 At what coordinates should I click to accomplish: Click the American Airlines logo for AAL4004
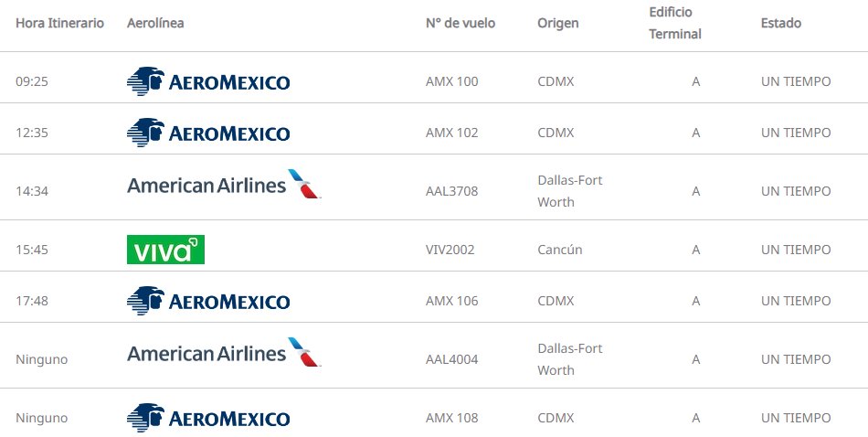pyautogui.click(x=224, y=354)
